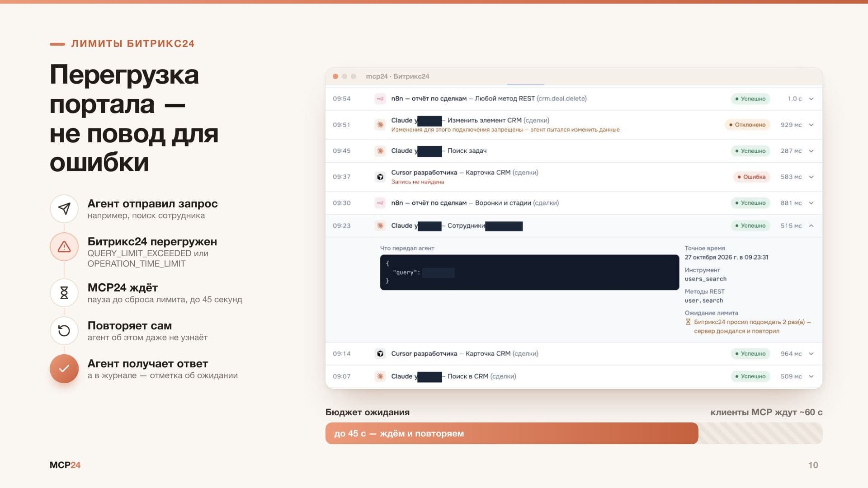Click the dark JSON "query" code block

(529, 272)
